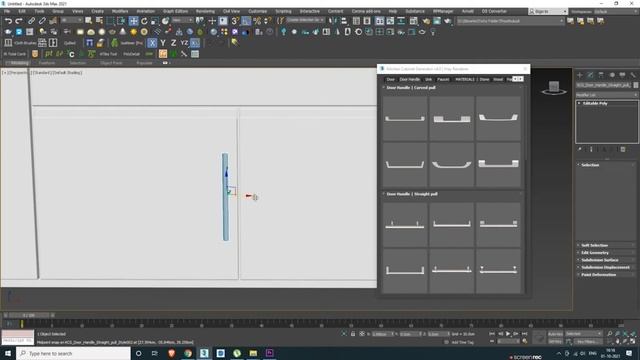Pick the second curved pull handle thumbnail
Screen dimensions: 640x360
452,118
